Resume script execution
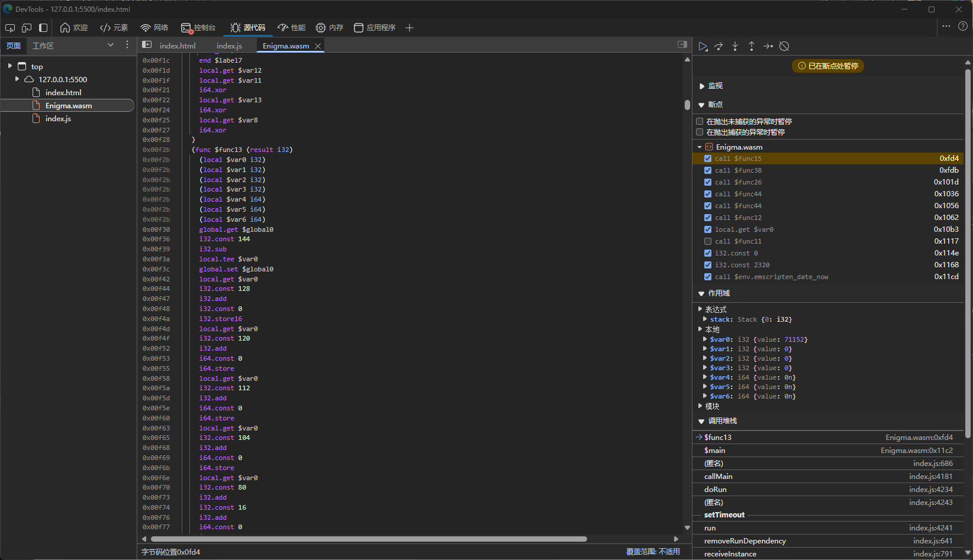The height and width of the screenshot is (560, 973). [x=703, y=46]
